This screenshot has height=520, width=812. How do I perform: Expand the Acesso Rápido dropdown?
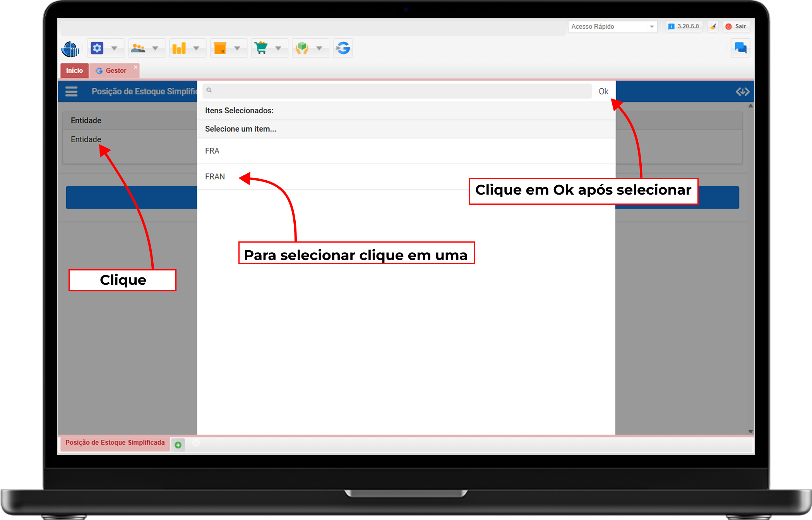pos(651,26)
